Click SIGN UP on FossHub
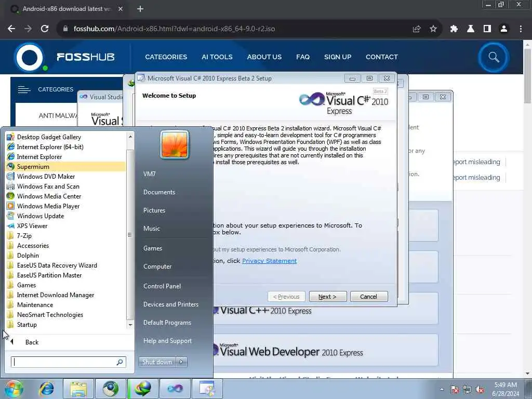 [338, 57]
